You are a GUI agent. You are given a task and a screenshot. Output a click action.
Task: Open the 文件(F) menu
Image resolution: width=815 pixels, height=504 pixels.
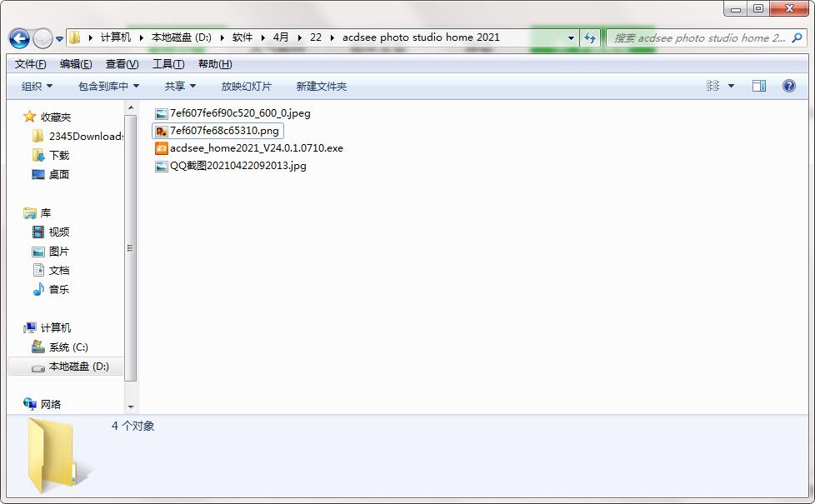(x=30, y=64)
